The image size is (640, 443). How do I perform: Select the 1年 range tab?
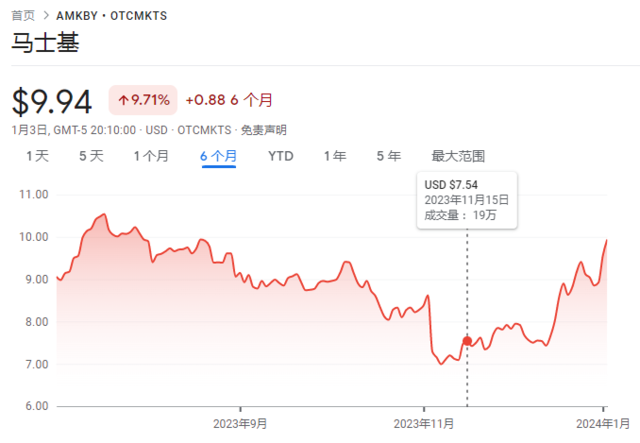click(335, 156)
